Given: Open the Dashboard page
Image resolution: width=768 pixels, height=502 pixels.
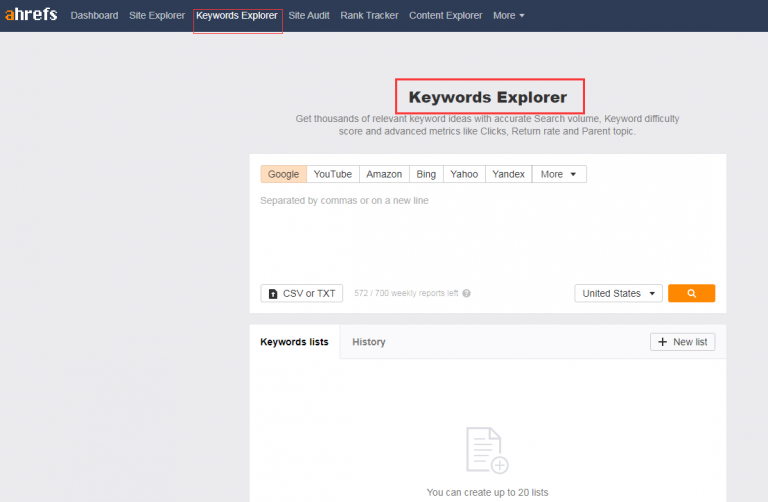Looking at the screenshot, I should tap(94, 16).
